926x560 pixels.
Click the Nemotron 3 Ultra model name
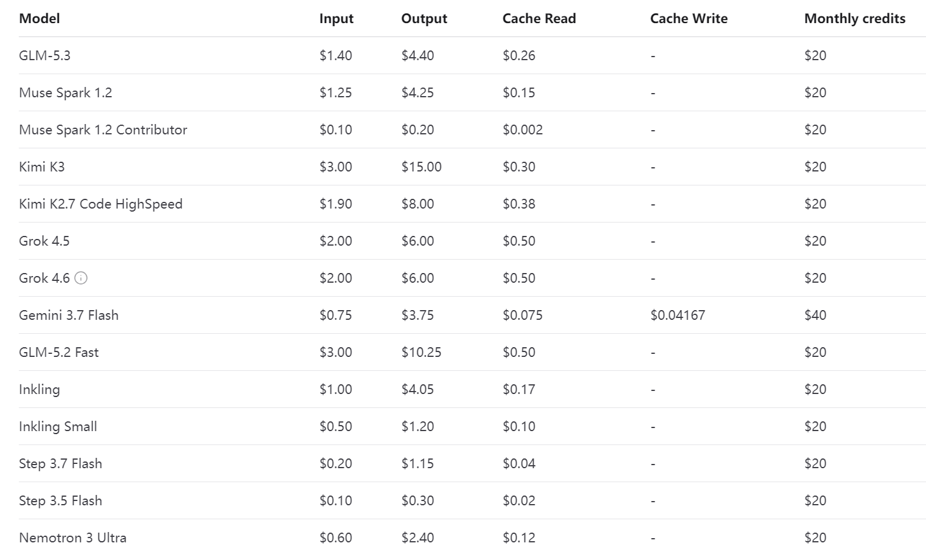tap(73, 538)
